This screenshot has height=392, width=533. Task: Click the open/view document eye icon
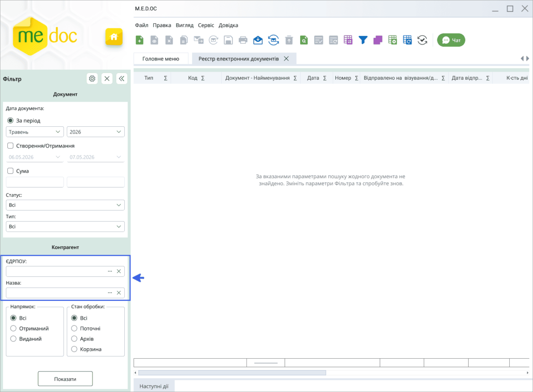tap(154, 40)
